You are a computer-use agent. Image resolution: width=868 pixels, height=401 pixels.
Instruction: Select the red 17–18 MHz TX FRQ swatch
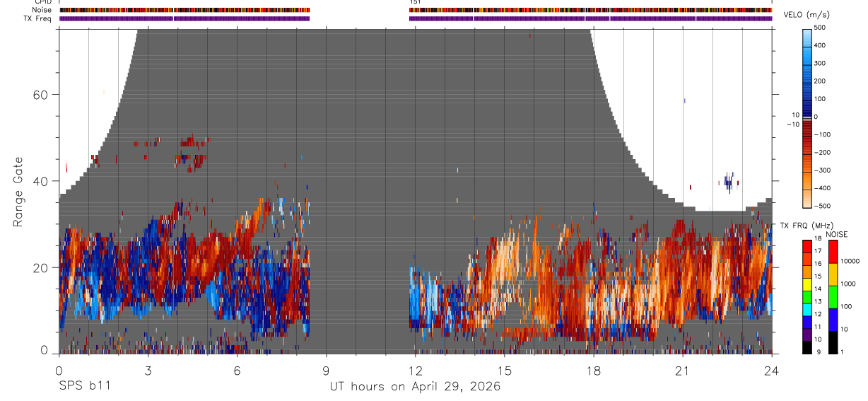coord(808,245)
